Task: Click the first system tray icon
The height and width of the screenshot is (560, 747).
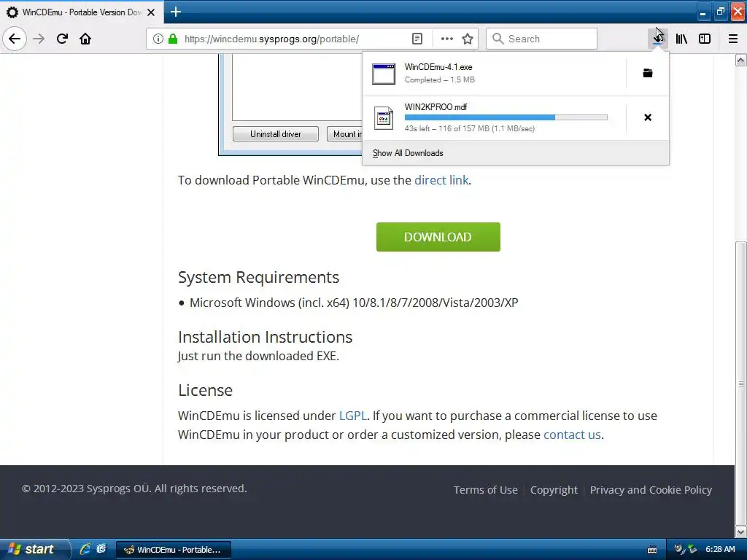Action: [678, 549]
